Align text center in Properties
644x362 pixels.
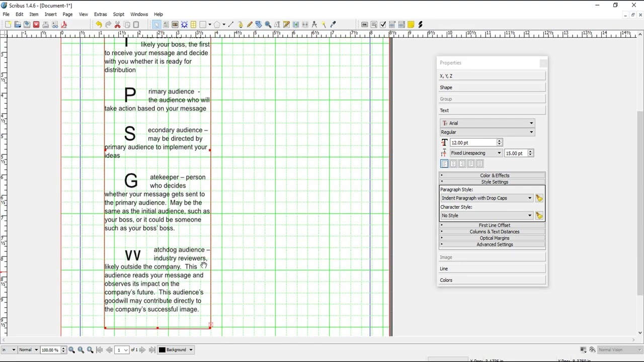coord(453,164)
